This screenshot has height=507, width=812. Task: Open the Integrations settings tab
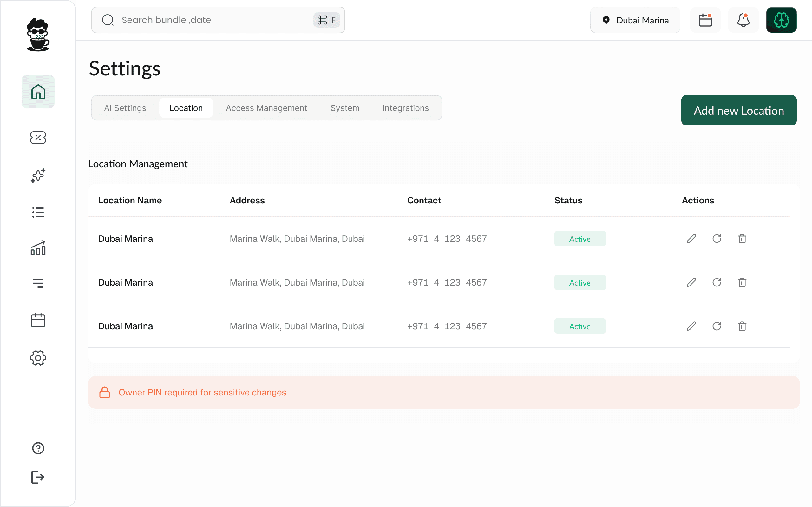405,108
